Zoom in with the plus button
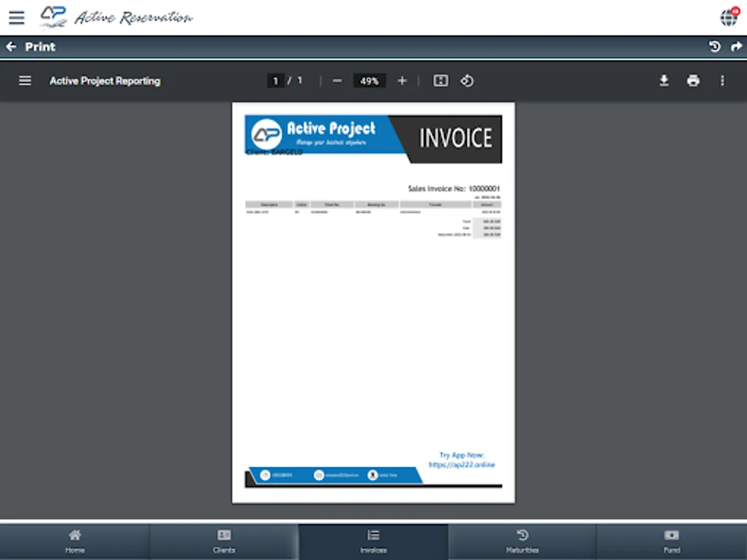This screenshot has height=560, width=747. tap(402, 81)
